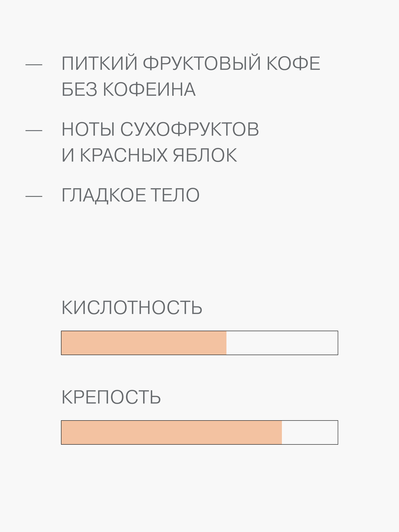
Task: Click the dash before ГЛАДКОЕ ТЕЛО
Action: point(34,196)
